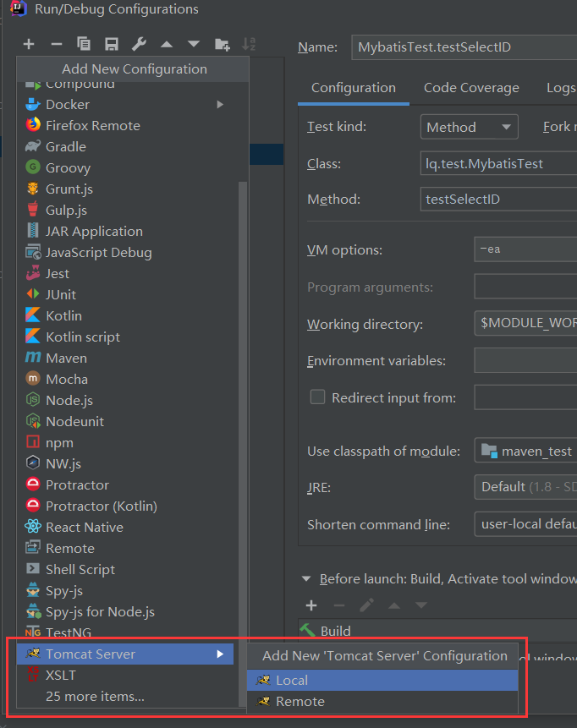This screenshot has height=728, width=577.
Task: Choose XSLT configuration type
Action: (x=125, y=675)
